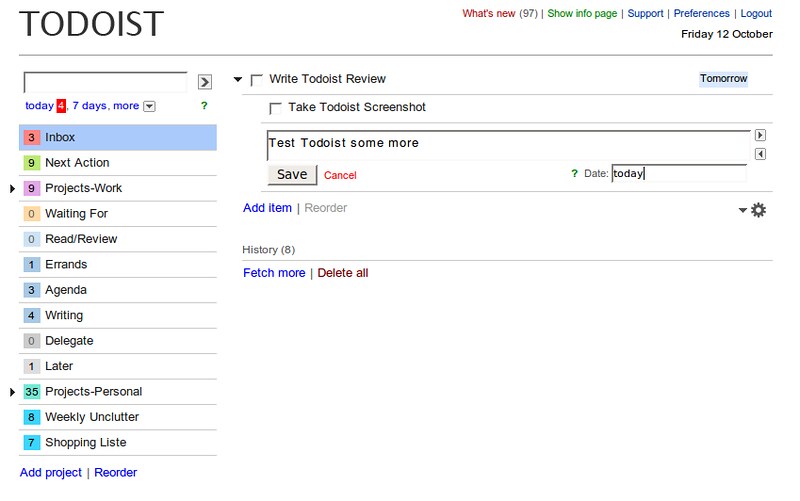Click green question mark beside query links
800x501 pixels.
coord(204,106)
